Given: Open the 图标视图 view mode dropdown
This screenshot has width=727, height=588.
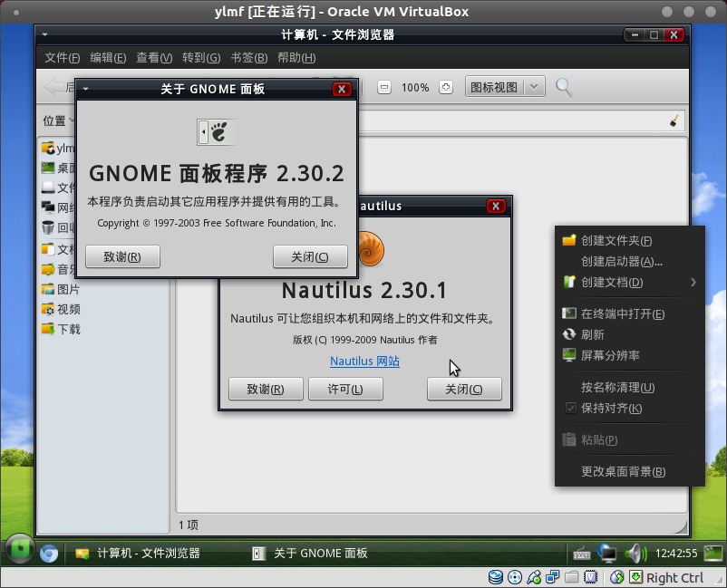Looking at the screenshot, I should tap(505, 87).
